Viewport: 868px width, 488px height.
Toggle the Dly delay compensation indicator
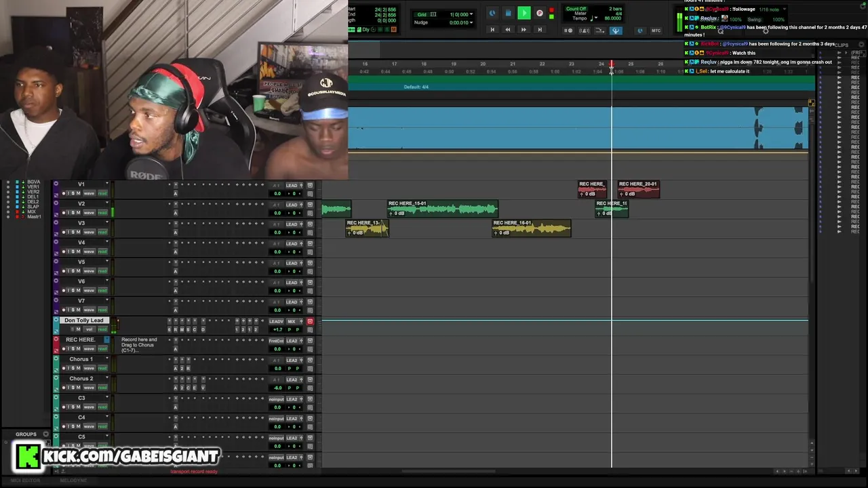click(x=366, y=29)
